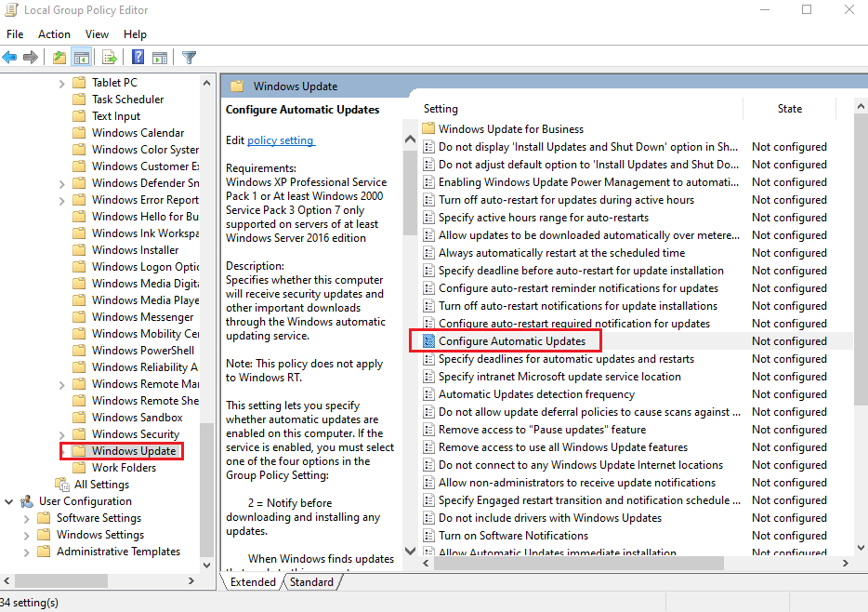Image resolution: width=868 pixels, height=612 pixels.
Task: Toggle the Show/Hide Action Pane icon
Action: pos(159,58)
